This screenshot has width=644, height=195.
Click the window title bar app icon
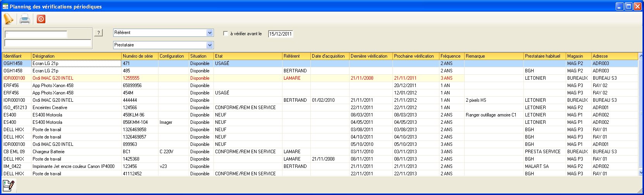(5, 7)
